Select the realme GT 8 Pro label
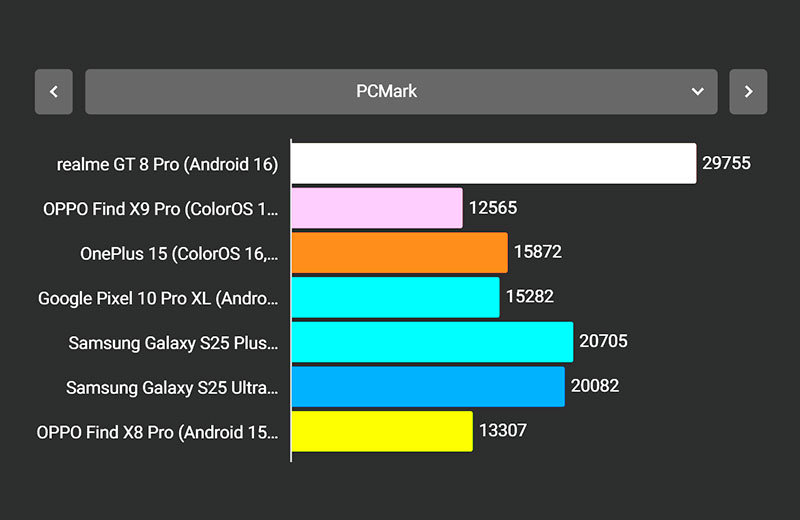The image size is (800, 520). [x=167, y=164]
